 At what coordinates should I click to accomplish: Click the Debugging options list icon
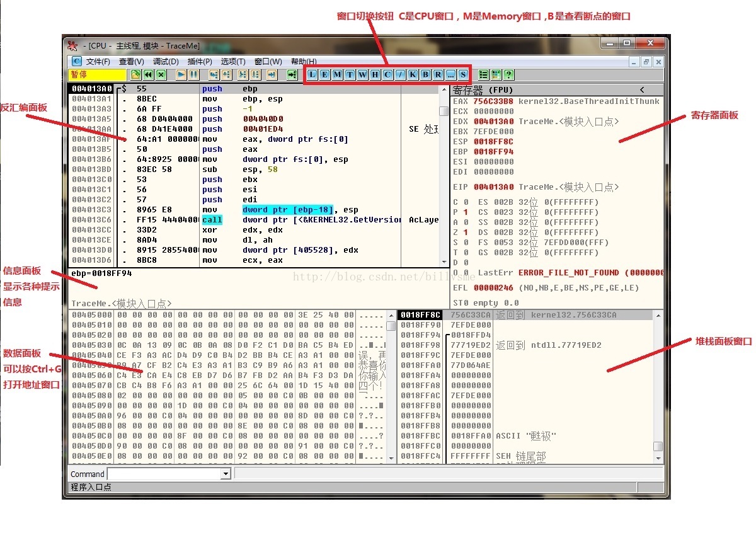click(483, 74)
